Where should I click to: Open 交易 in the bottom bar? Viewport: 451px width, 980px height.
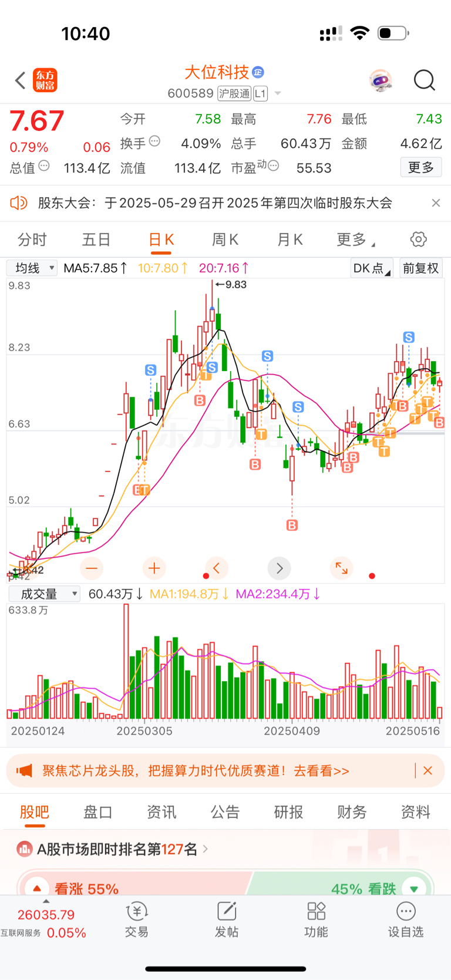click(136, 920)
